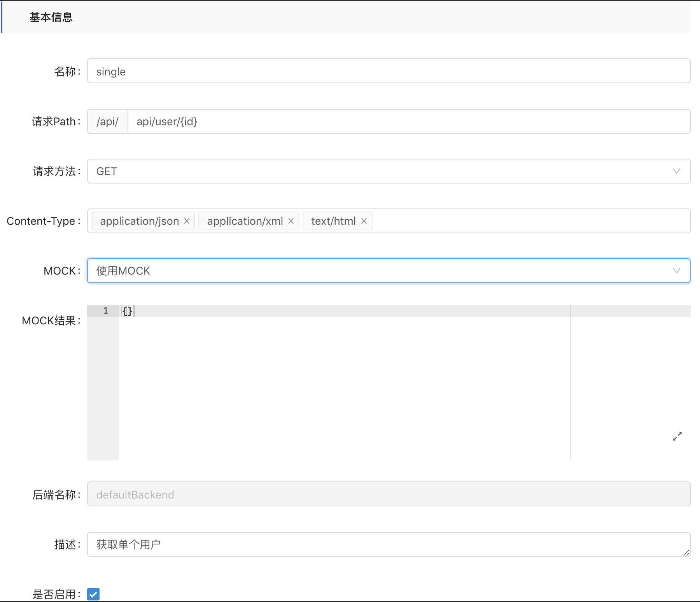Remove the application/json tag
Screen dimensions: 700x602
[187, 221]
